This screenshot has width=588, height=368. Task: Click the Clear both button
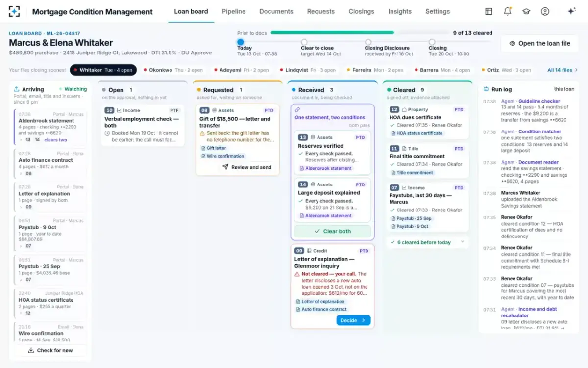tap(333, 231)
